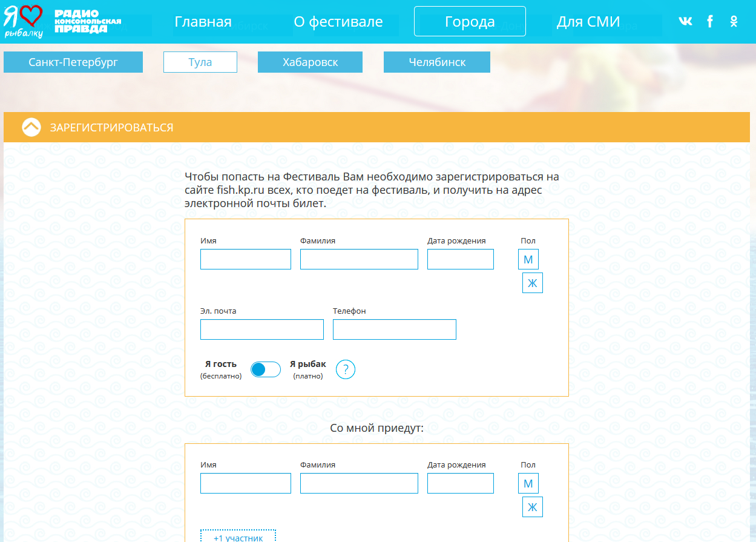Open the О фестивале menu item
The height and width of the screenshot is (542, 756).
[x=338, y=22]
